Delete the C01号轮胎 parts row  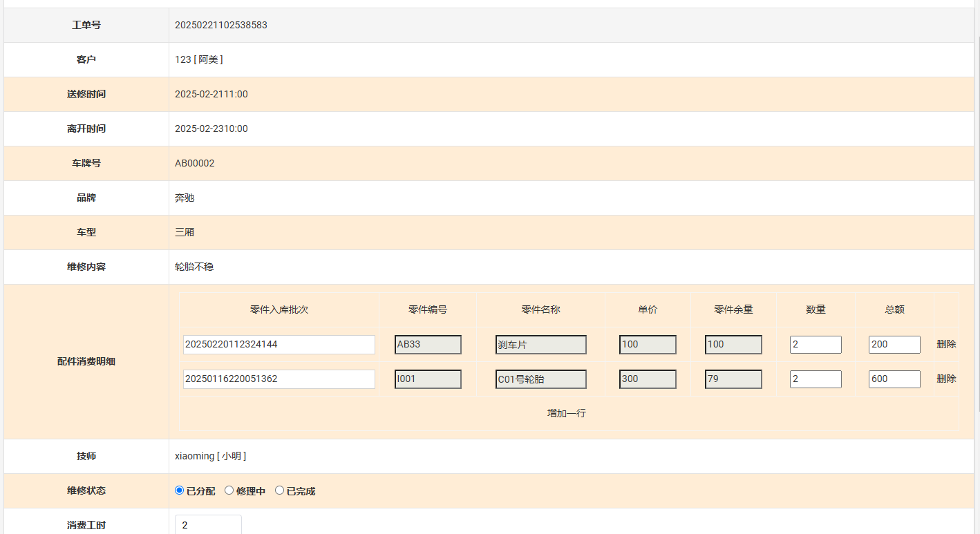[946, 379]
